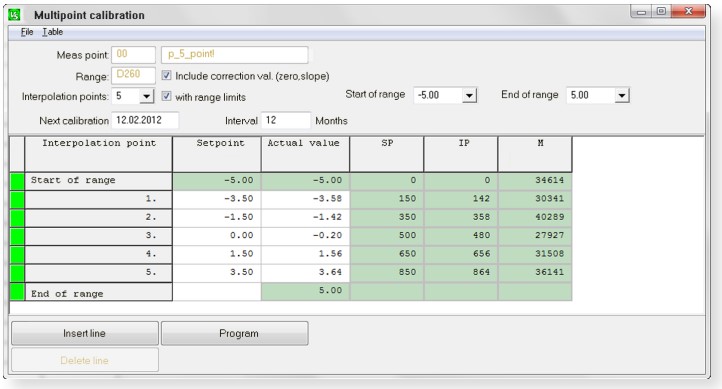Minimize the Multipoint calibration window

coord(641,12)
